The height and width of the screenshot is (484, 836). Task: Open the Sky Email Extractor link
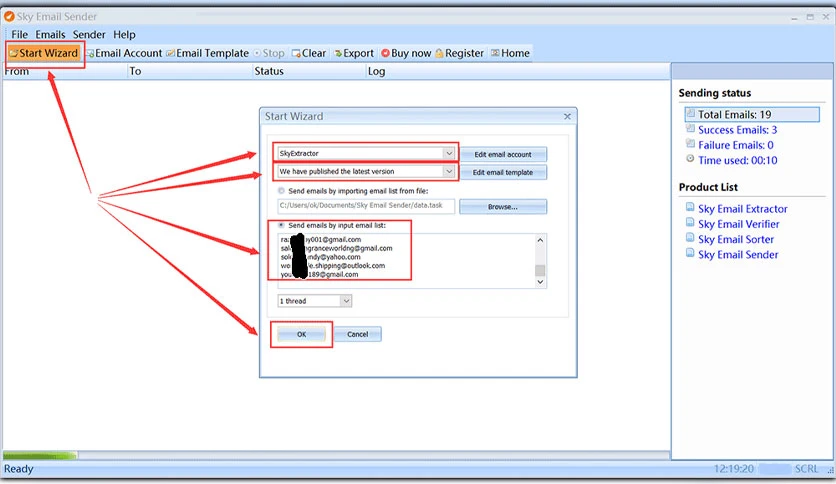coord(743,209)
